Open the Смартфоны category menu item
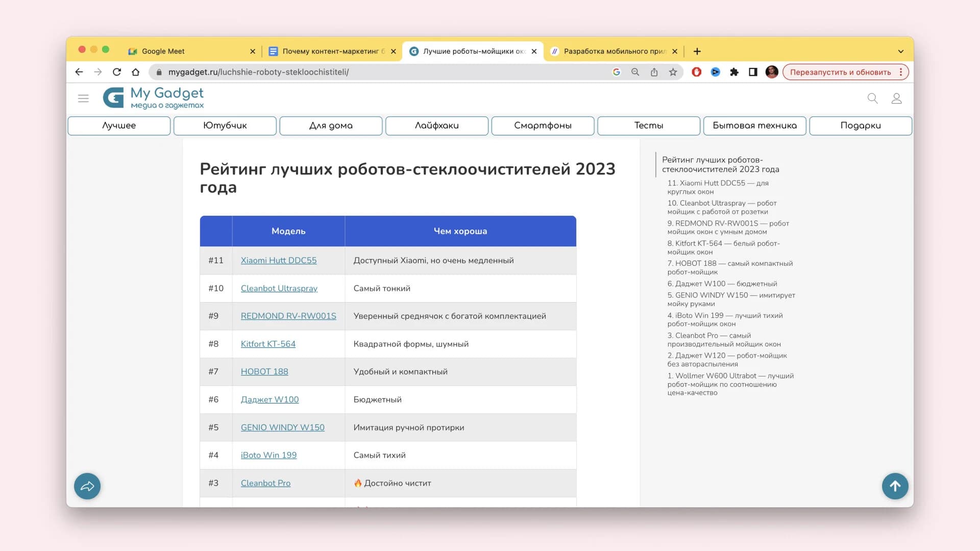 [x=543, y=126]
